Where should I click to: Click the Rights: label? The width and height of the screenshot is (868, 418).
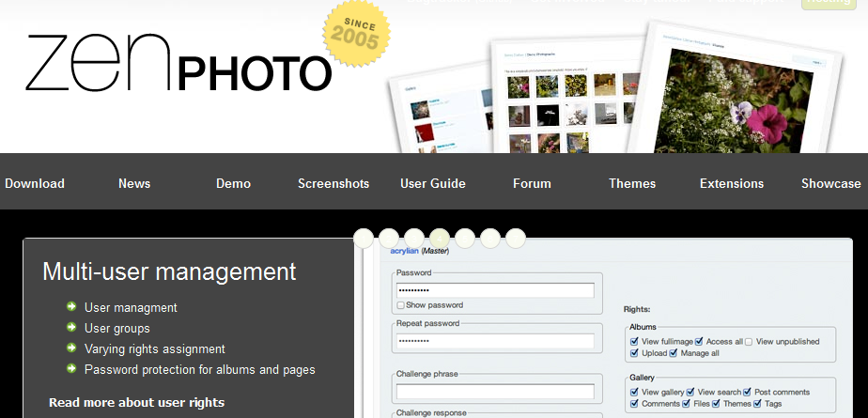click(x=637, y=309)
